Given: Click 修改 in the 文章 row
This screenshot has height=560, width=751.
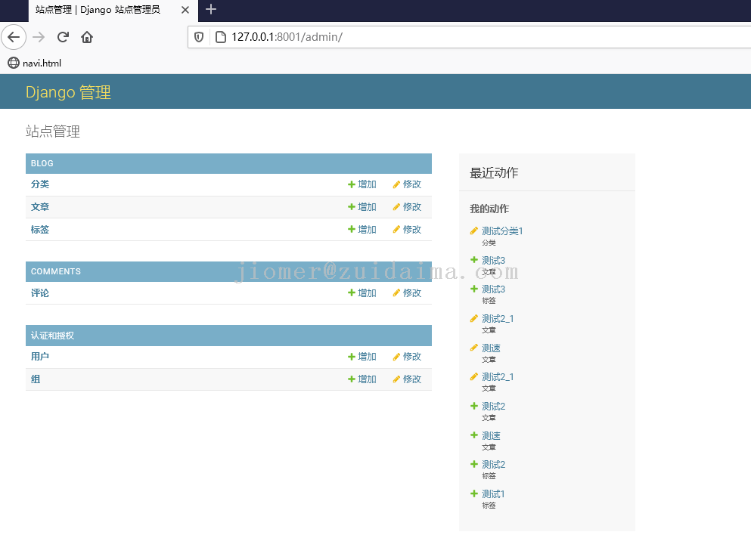Looking at the screenshot, I should (x=407, y=207).
